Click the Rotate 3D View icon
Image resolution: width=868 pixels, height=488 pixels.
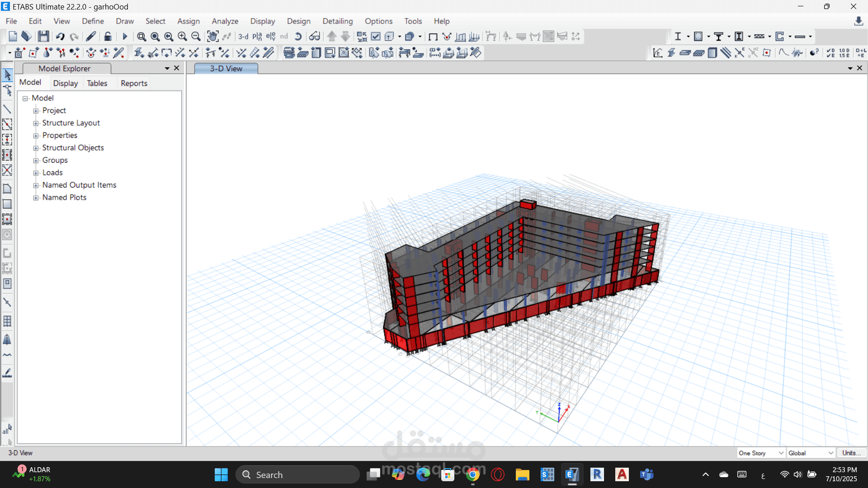[298, 37]
